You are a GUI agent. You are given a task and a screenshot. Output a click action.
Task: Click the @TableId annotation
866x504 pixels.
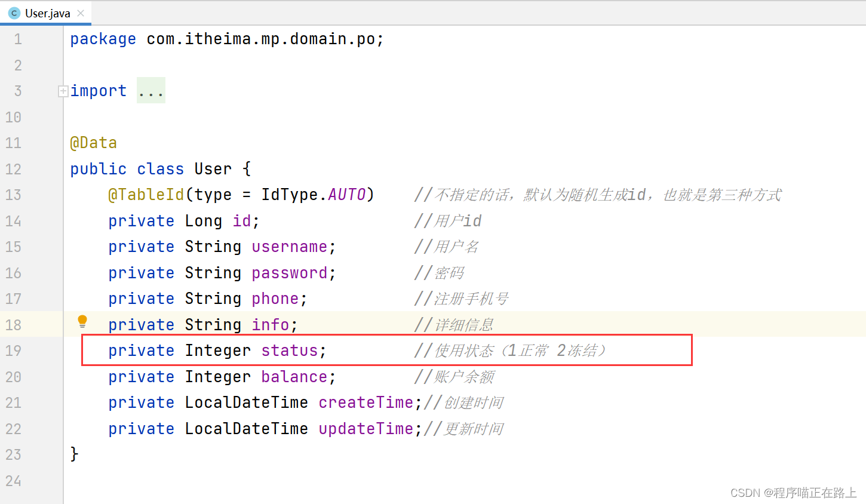click(x=146, y=195)
